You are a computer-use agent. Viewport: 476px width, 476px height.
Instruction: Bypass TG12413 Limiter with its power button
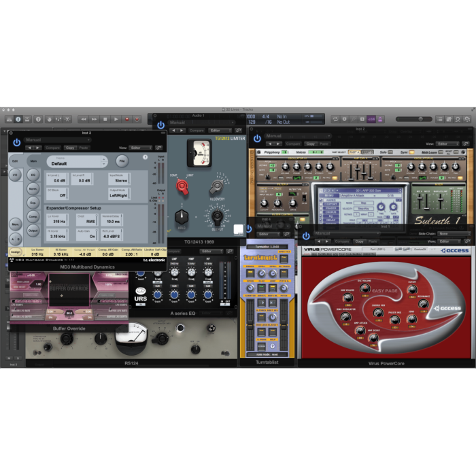[160, 124]
